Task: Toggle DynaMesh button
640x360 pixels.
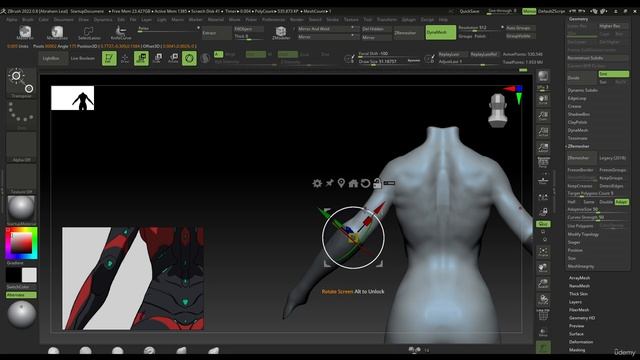Action: pos(441,32)
